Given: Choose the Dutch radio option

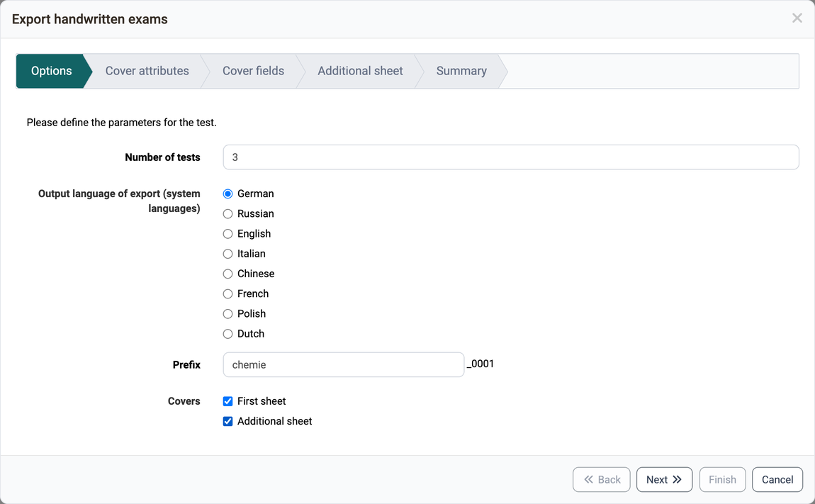Looking at the screenshot, I should (227, 334).
